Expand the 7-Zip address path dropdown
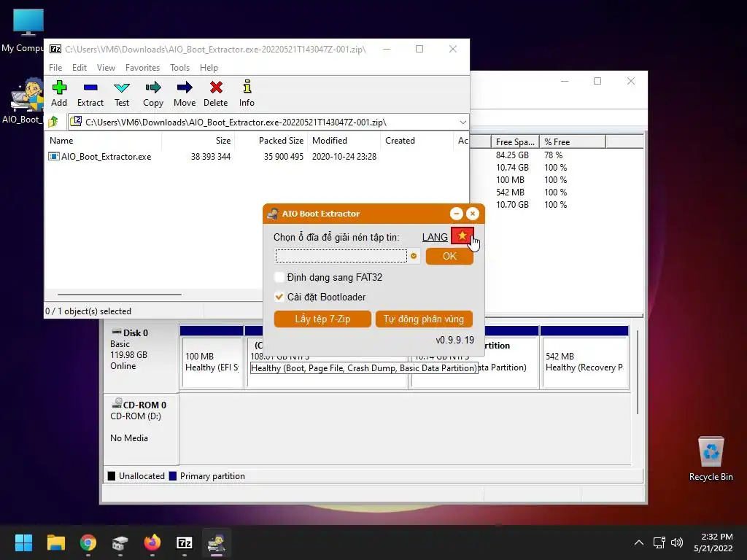747x560 pixels. tap(462, 122)
